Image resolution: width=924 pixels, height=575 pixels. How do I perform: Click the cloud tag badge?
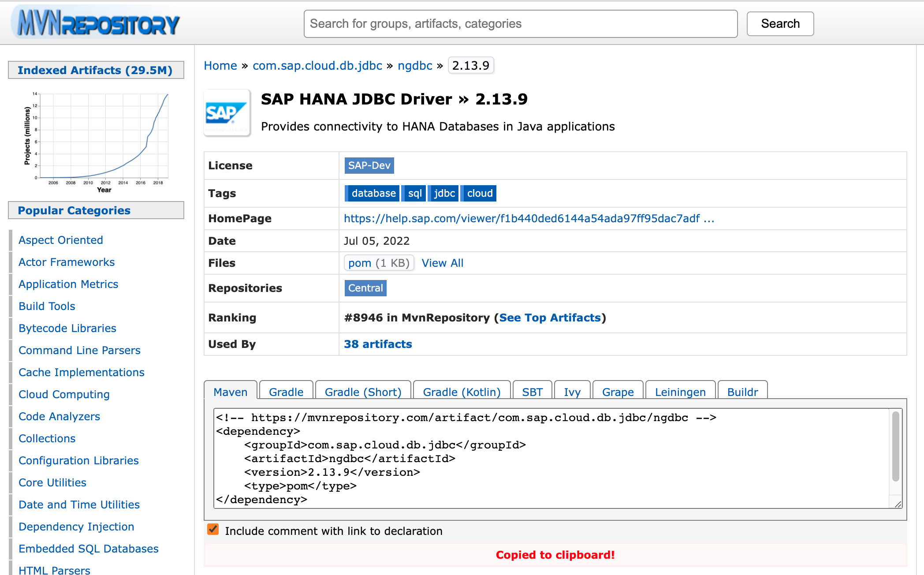coord(479,193)
